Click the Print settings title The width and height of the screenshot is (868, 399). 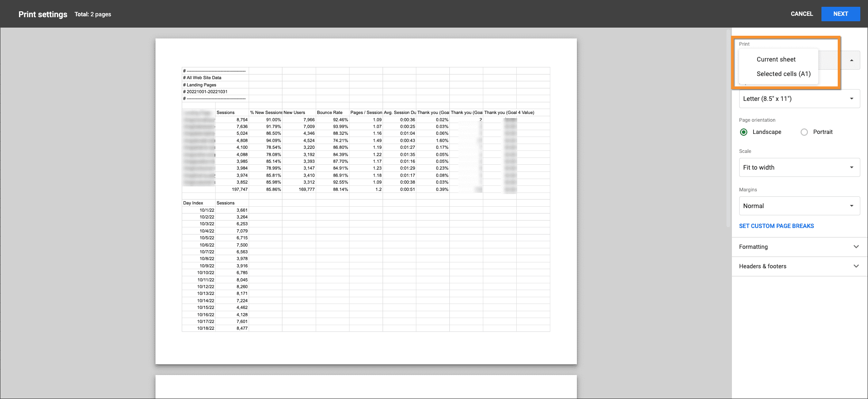[x=42, y=14]
